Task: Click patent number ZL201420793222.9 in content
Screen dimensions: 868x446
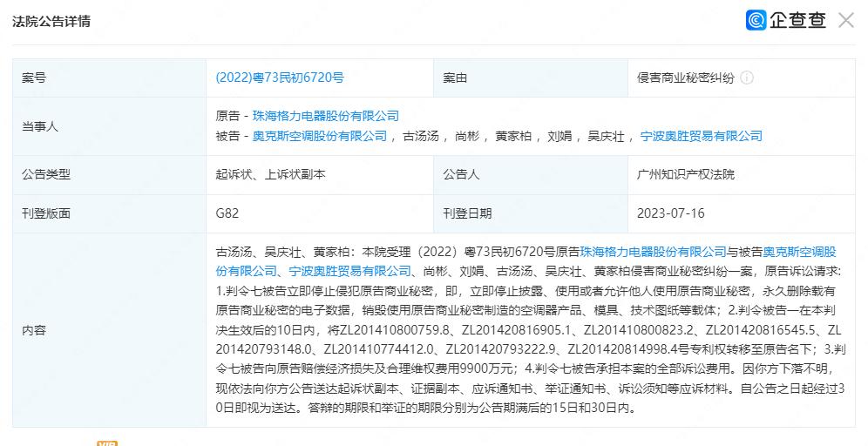Action: point(501,349)
